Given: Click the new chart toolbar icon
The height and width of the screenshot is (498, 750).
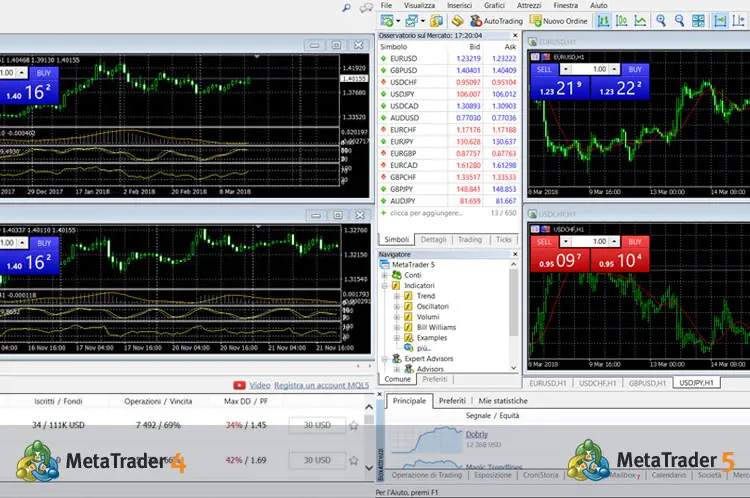Looking at the screenshot, I should pos(386,21).
